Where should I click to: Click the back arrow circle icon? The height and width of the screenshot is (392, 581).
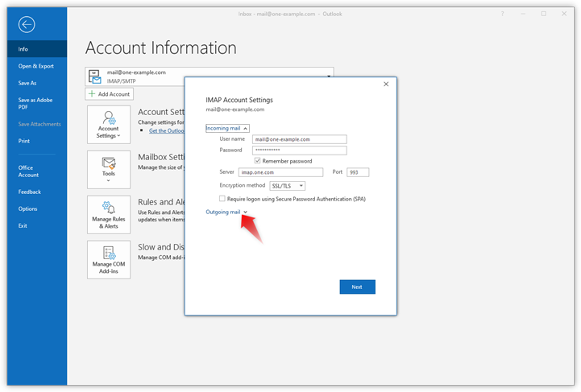[x=26, y=25]
